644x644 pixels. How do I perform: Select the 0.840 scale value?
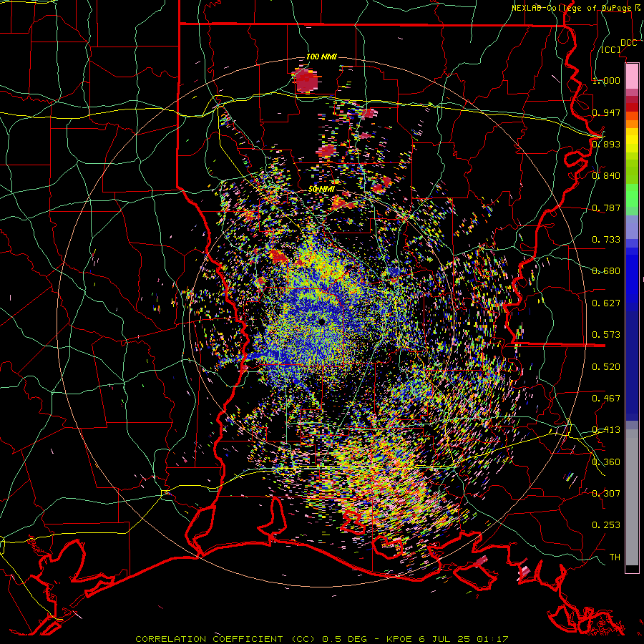tap(606, 176)
